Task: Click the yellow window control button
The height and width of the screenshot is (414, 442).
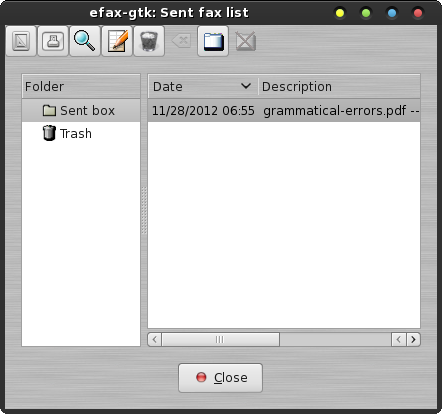Action: point(340,13)
